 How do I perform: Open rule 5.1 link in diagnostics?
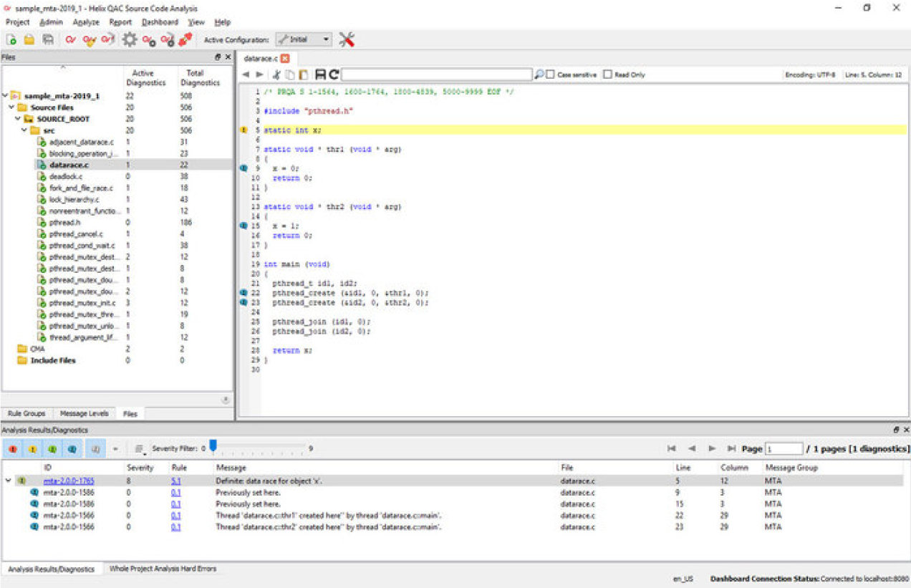click(175, 481)
